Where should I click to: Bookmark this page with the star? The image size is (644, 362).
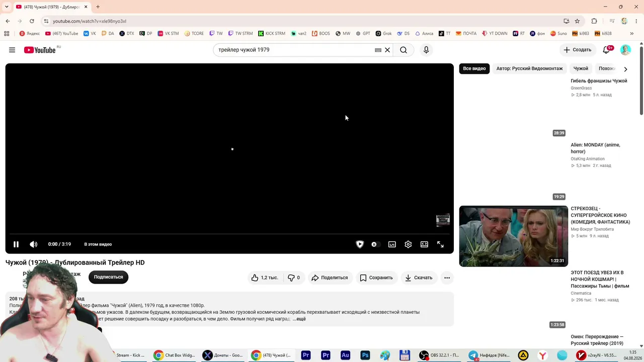pos(577,21)
